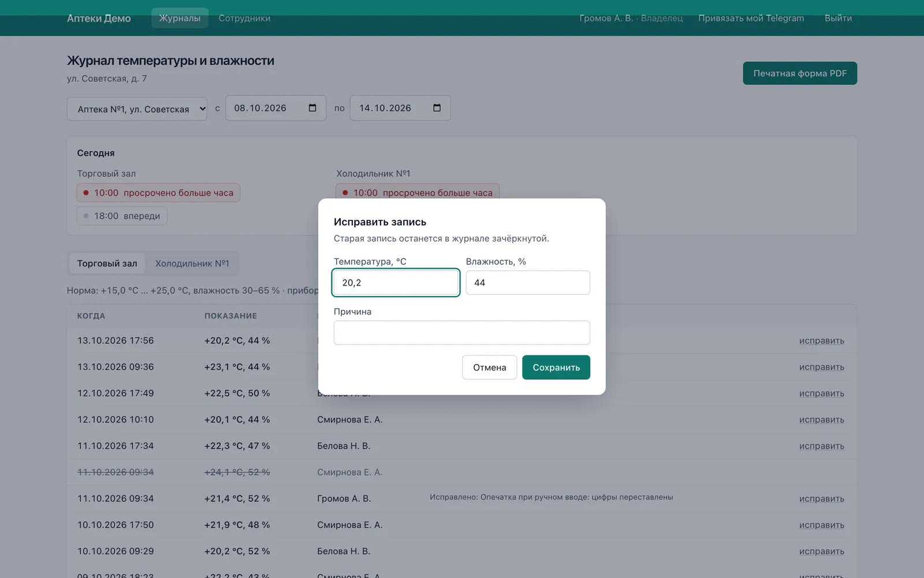Click исправить for 13.10.2026 17:56 entry

(822, 341)
